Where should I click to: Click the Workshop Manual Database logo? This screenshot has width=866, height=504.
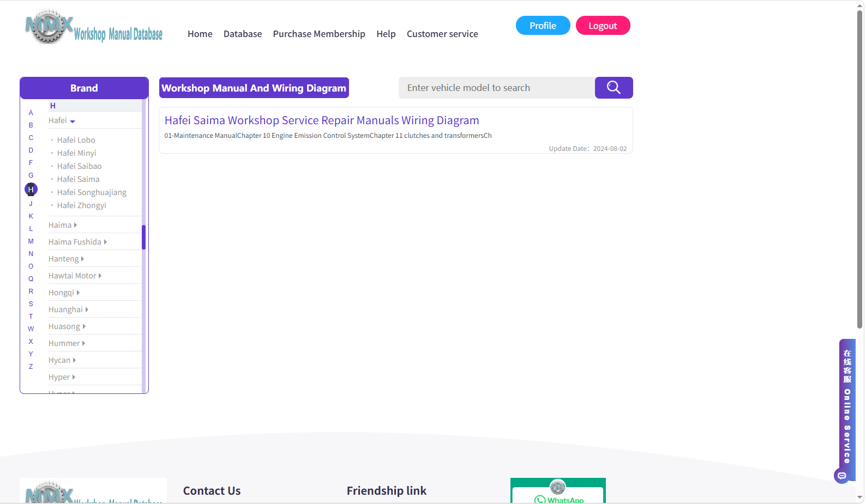click(x=94, y=27)
